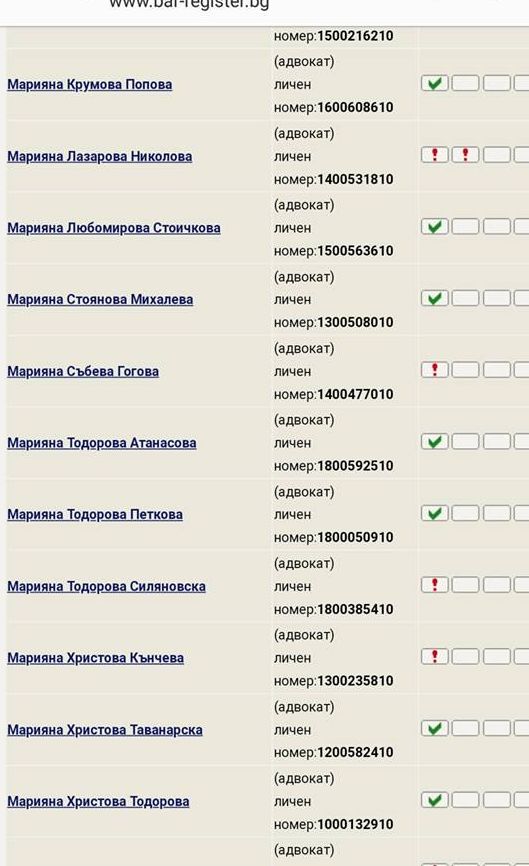Click red exclamation for Марияна Тодорова Силяновска

coord(435,584)
